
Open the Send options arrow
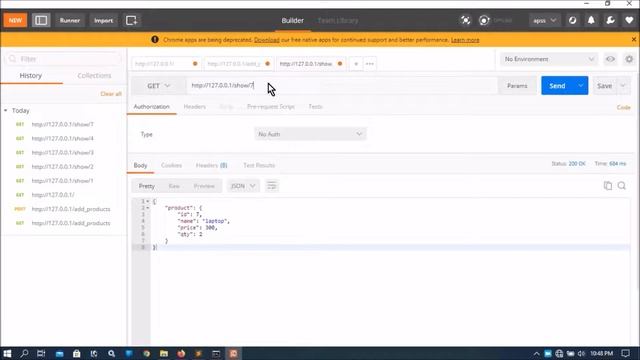click(581, 86)
